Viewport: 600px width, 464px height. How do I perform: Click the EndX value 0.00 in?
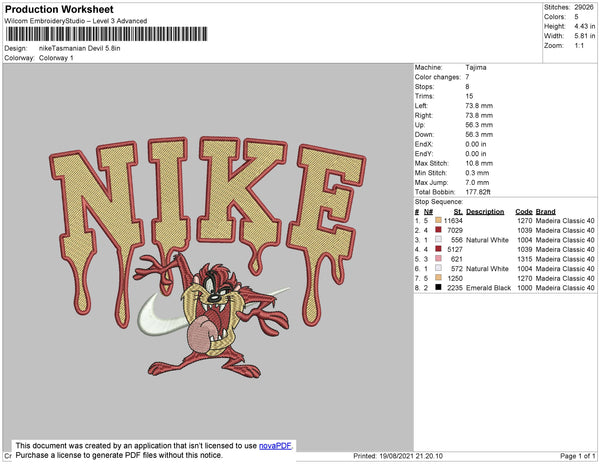point(476,144)
